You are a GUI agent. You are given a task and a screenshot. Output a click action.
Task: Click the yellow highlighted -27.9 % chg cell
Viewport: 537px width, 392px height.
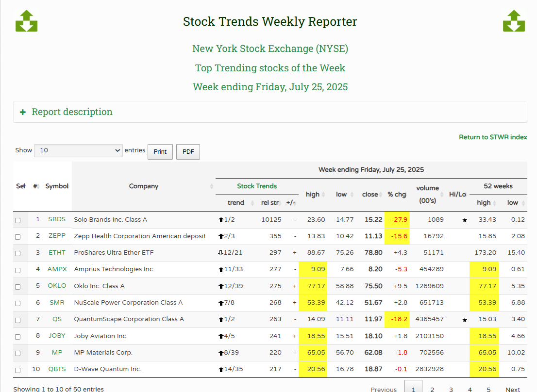pos(397,220)
